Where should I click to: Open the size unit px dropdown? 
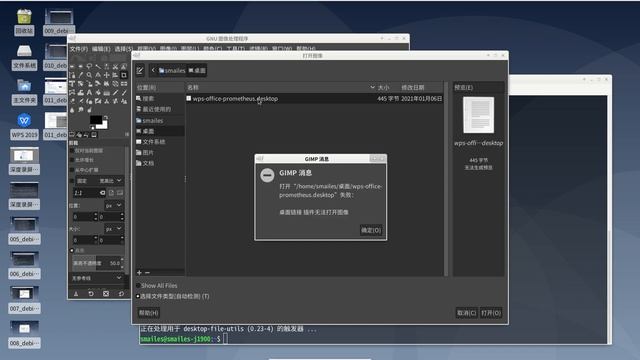[113, 229]
